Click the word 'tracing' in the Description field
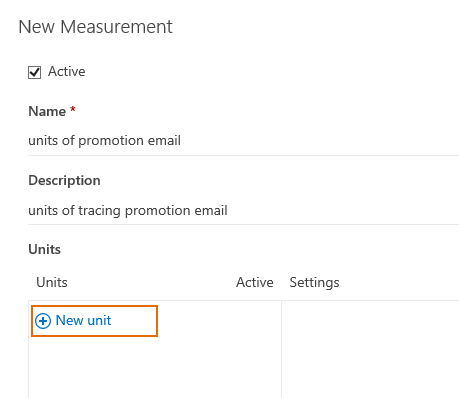 click(99, 211)
